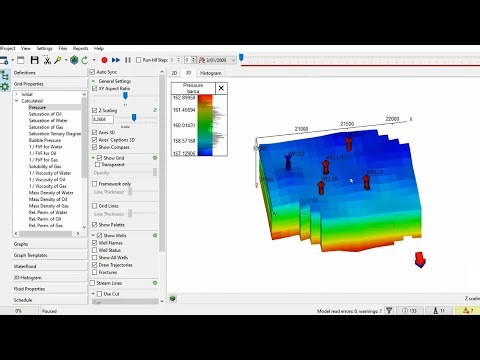480x360 pixels.
Task: Click the yellow magic wand toolbar icon
Action: (58, 60)
